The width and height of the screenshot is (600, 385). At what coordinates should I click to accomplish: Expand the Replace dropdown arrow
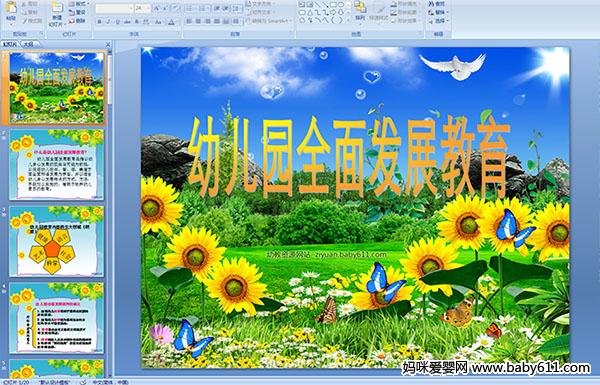tap(448, 12)
